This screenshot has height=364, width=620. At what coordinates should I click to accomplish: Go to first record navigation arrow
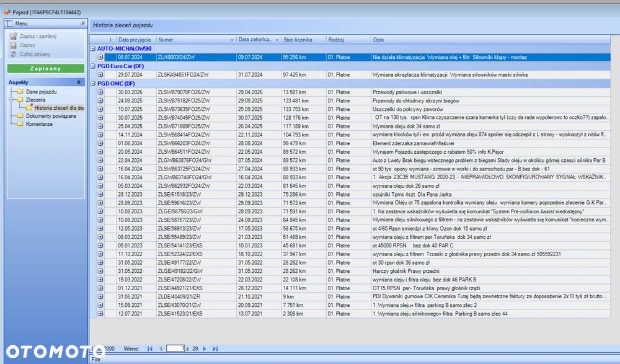pos(150,348)
